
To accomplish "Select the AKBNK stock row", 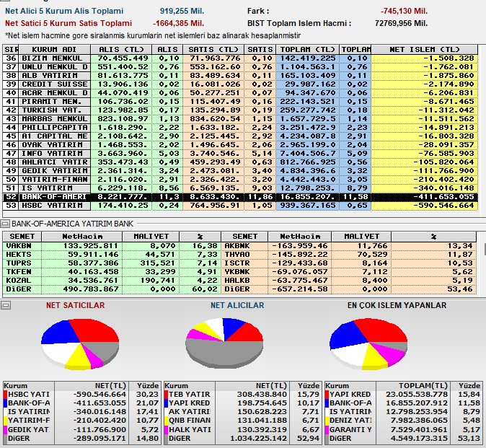I will [x=349, y=246].
